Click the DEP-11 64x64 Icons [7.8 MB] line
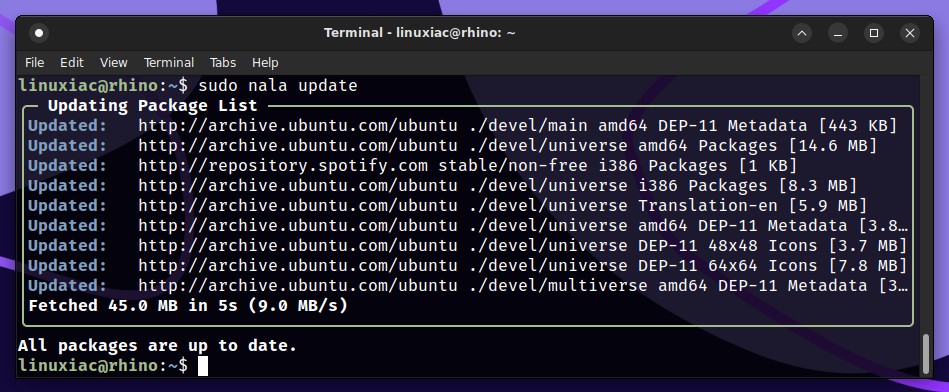This screenshot has width=949, height=392. pos(468,266)
